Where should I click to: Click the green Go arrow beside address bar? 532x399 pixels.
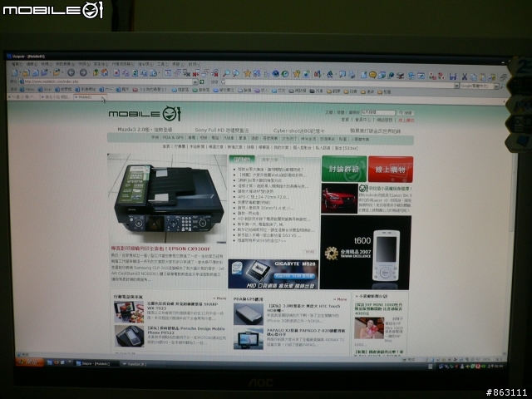(x=202, y=81)
